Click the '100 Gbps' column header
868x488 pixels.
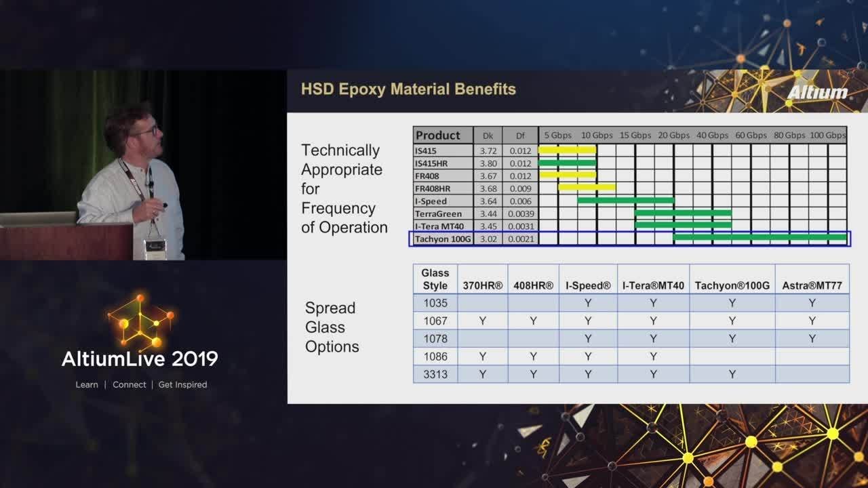pos(828,136)
